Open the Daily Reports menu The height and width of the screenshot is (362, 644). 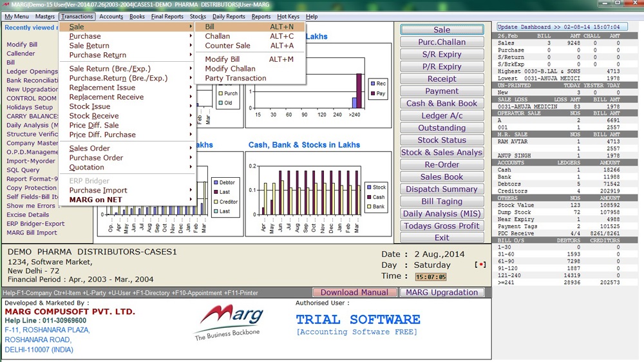pyautogui.click(x=229, y=17)
